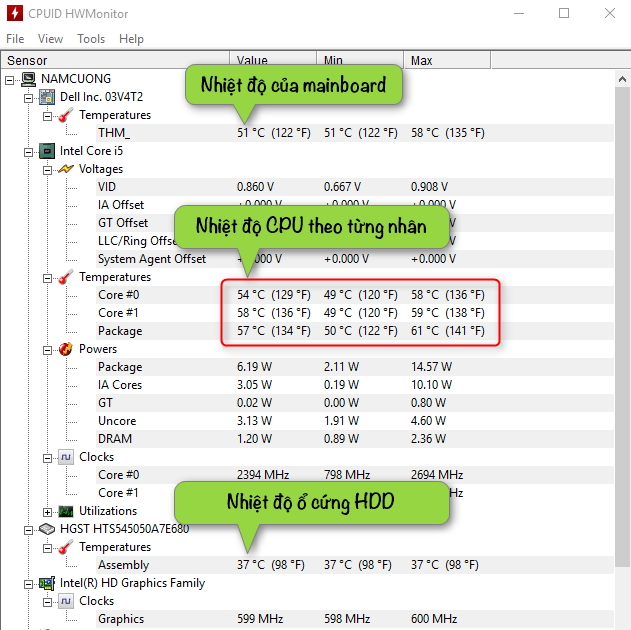Select Package temperature row
The image size is (631, 630).
coord(355,331)
